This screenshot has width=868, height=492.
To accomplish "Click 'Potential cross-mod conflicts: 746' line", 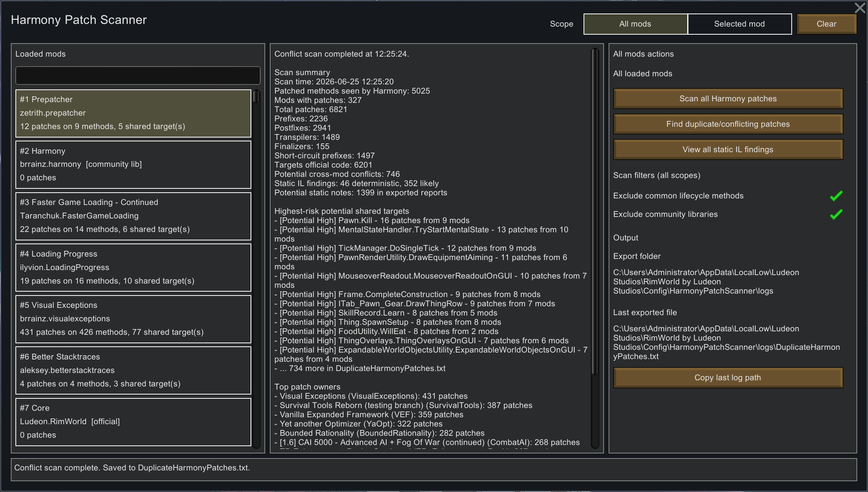I will tap(337, 174).
